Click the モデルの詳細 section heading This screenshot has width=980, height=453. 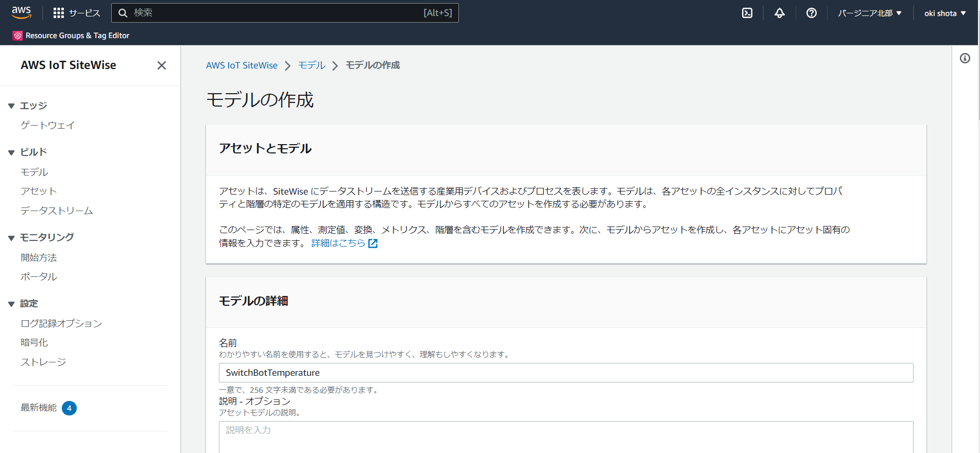253,301
